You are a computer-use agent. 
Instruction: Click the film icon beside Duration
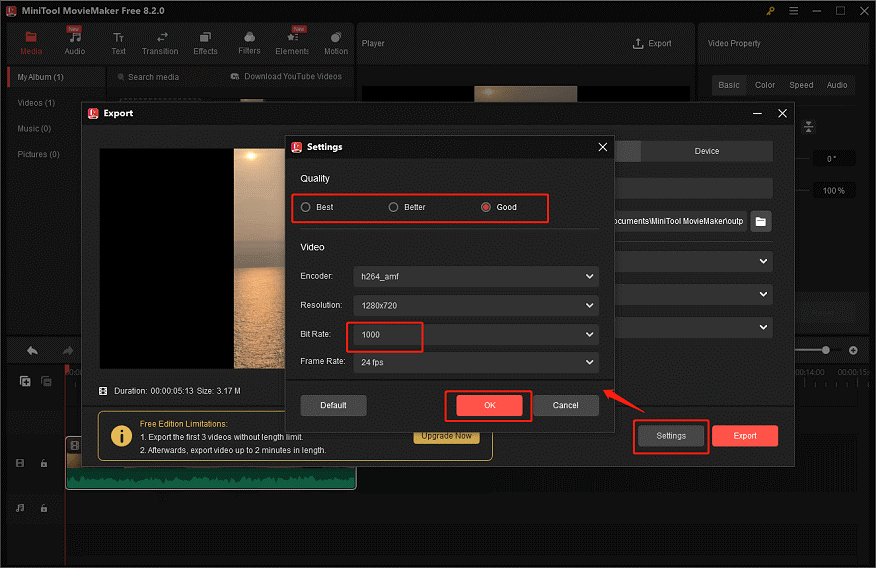tap(103, 391)
